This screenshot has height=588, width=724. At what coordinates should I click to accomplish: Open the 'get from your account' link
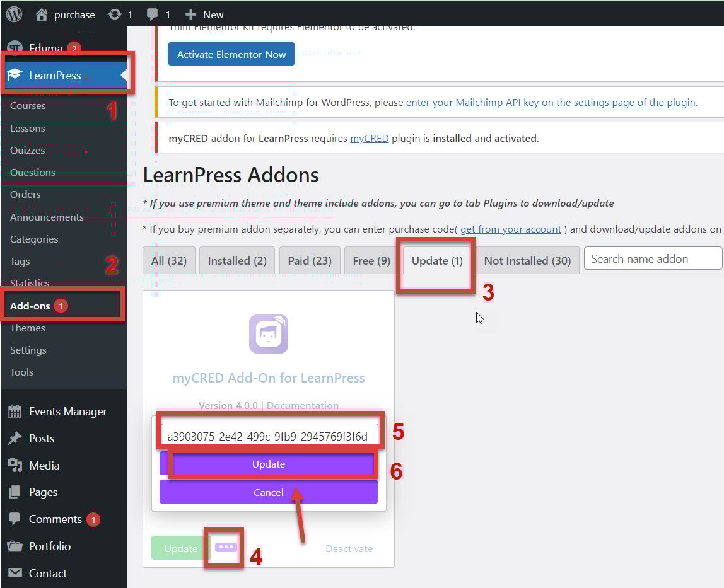(x=511, y=229)
